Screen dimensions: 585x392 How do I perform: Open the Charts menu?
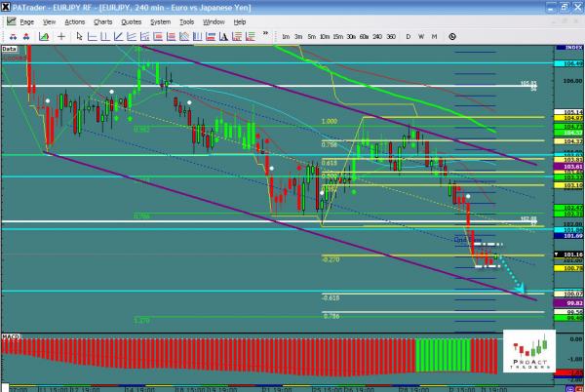pos(102,20)
